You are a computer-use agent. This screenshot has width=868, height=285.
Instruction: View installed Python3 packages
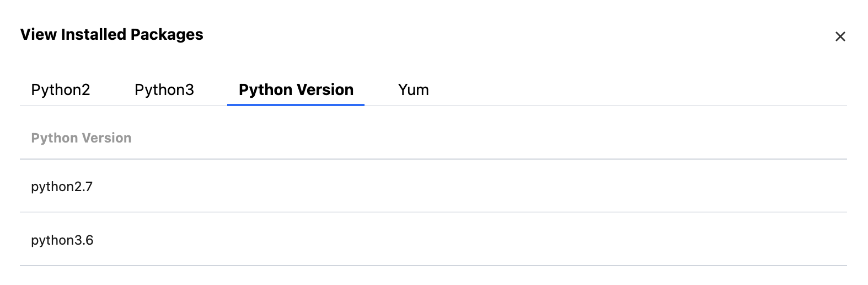[x=164, y=89]
